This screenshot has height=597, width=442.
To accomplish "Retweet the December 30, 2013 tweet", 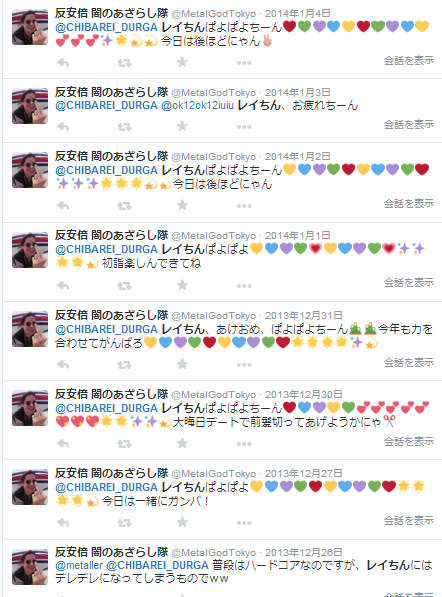I will click(x=124, y=444).
